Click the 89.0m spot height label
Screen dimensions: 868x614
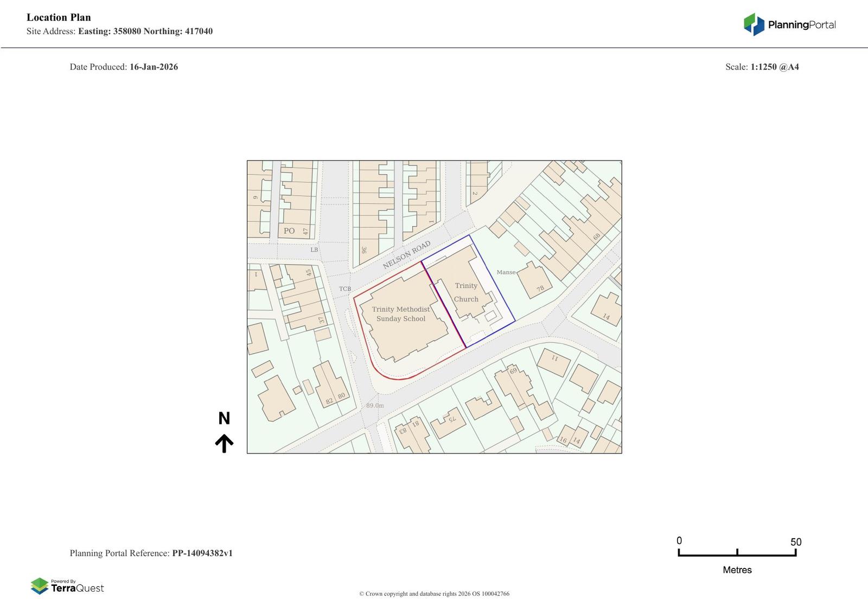[374, 405]
